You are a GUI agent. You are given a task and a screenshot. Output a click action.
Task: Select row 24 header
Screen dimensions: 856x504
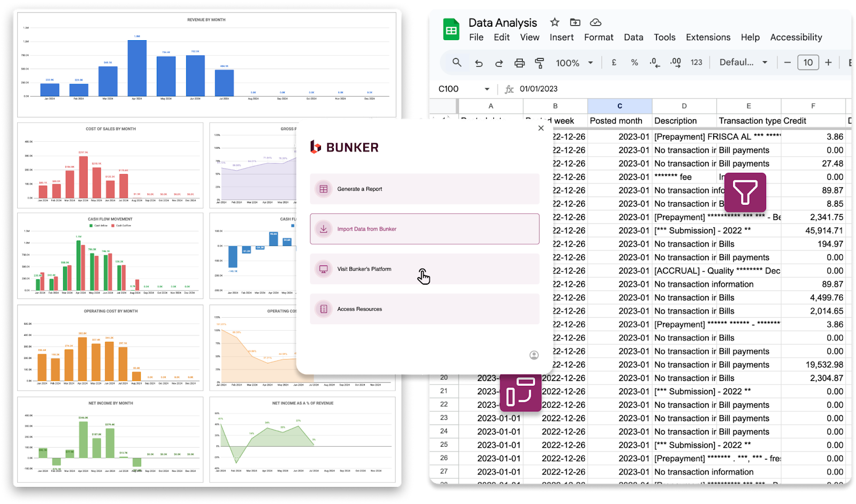point(444,431)
